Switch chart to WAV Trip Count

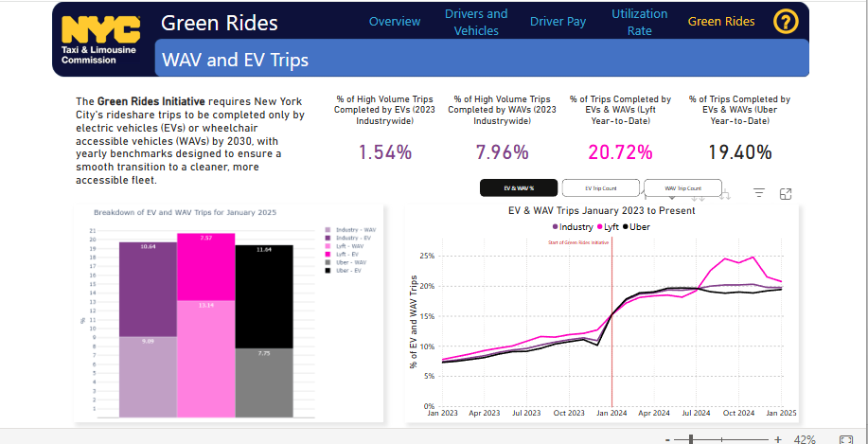pyautogui.click(x=682, y=187)
